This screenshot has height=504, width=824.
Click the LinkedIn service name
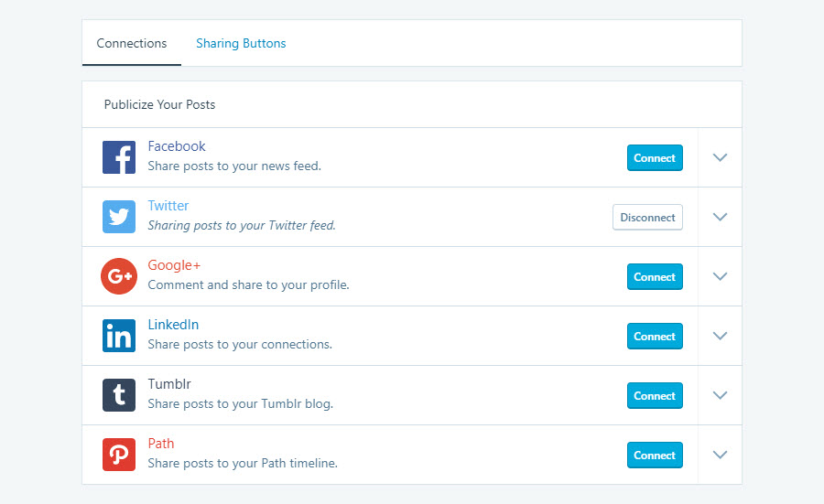[173, 325]
